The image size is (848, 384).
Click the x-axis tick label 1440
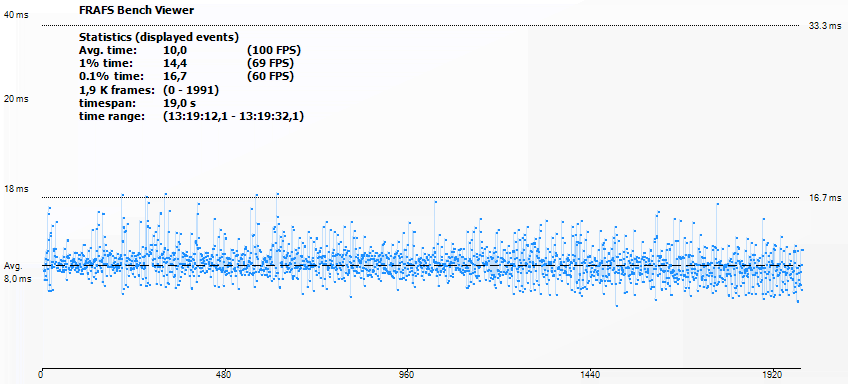(589, 375)
